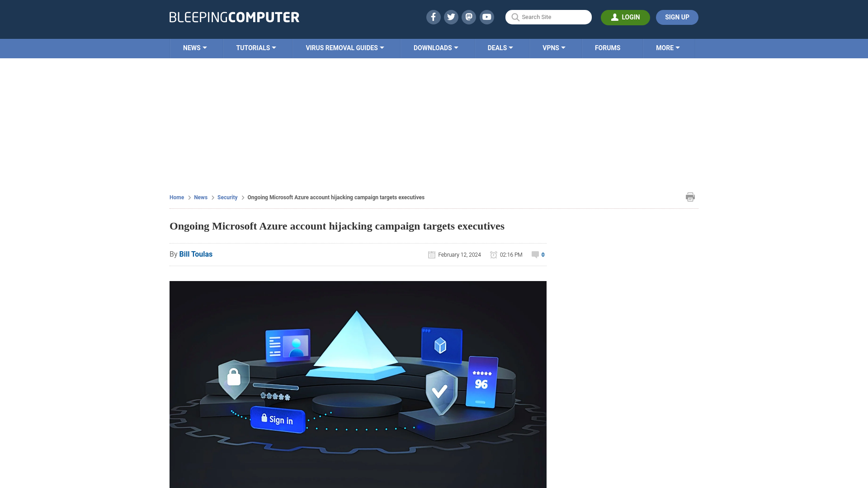Click the author link Bill Toulas
Viewport: 868px width, 488px height.
click(196, 254)
